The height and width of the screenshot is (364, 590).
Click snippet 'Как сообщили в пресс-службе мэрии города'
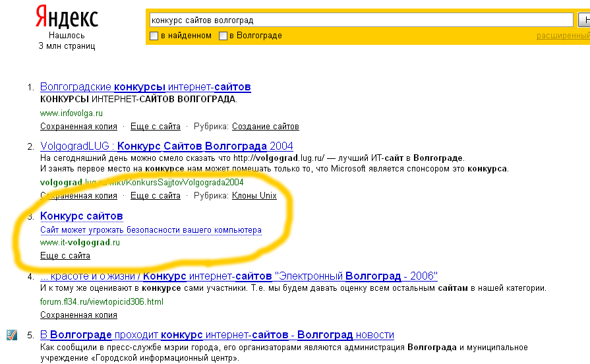tap(283, 352)
